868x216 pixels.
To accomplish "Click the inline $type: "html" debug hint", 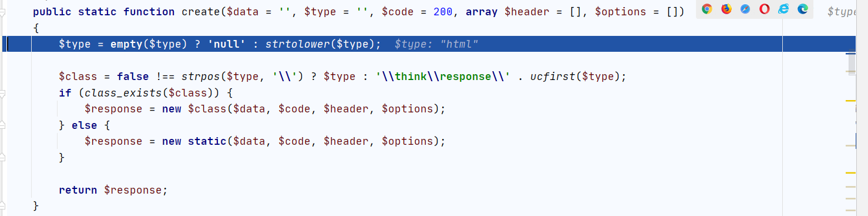I will point(436,44).
